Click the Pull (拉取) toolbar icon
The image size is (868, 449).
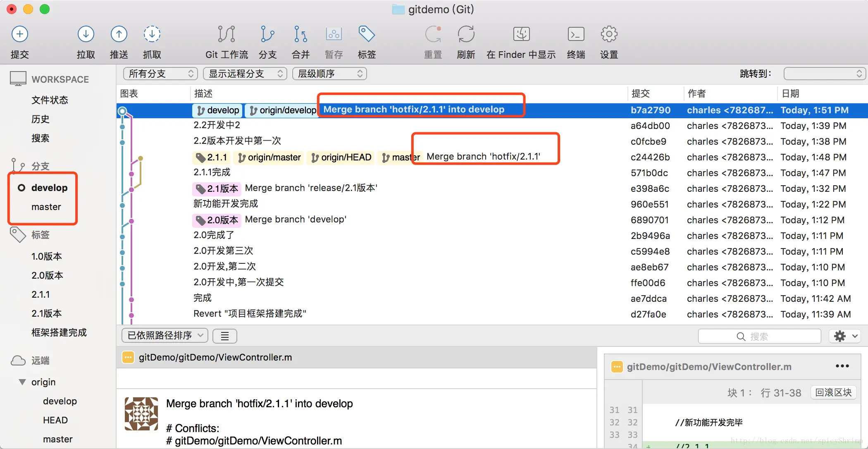pyautogui.click(x=86, y=34)
